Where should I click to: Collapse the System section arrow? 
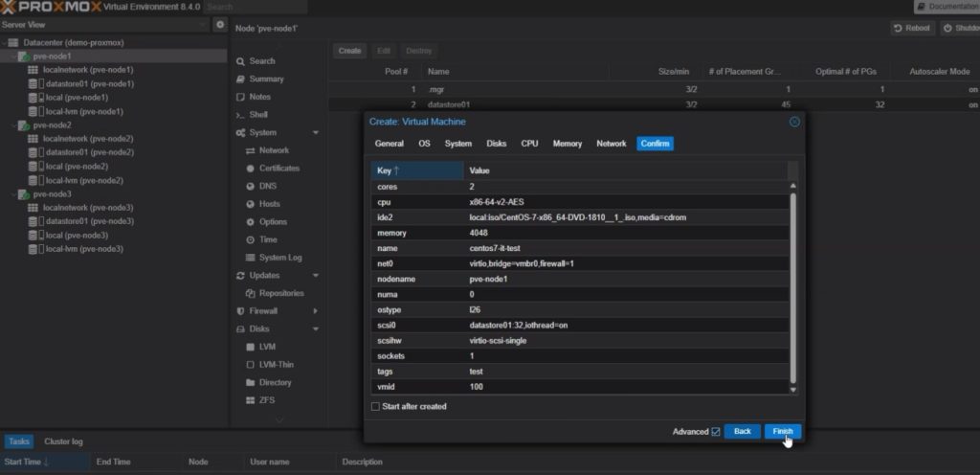[315, 133]
